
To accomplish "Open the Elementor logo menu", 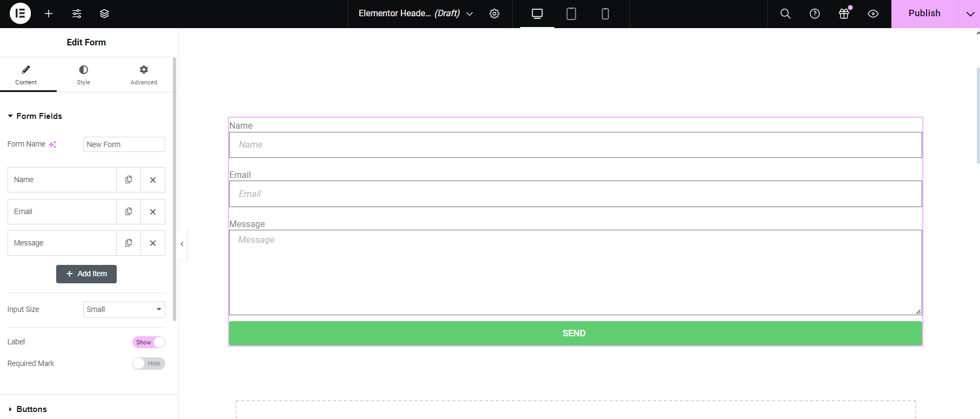I will click(20, 14).
